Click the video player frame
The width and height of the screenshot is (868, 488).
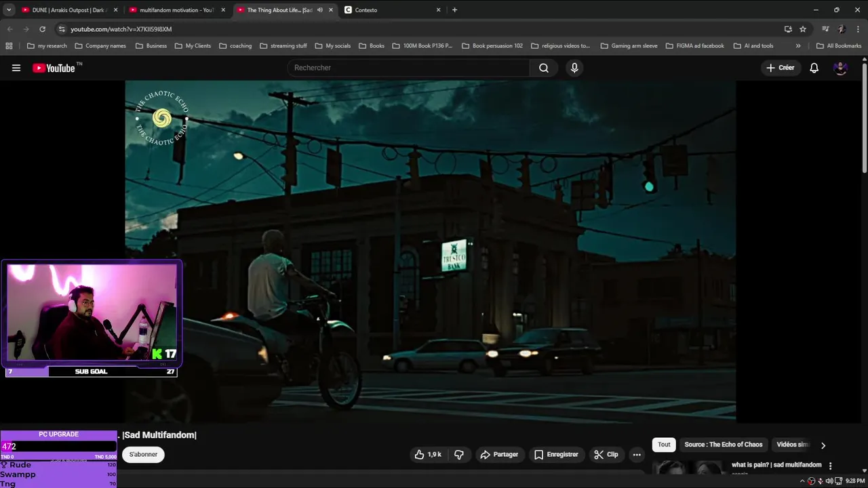(431, 251)
